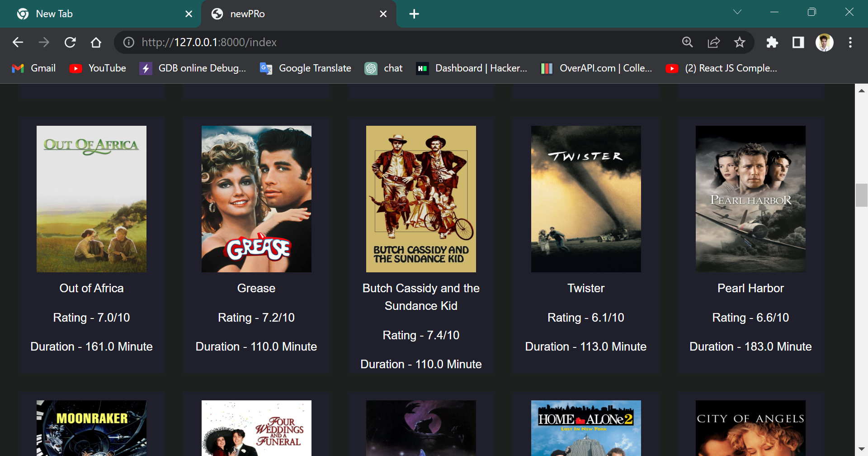Share the current page

click(713, 42)
